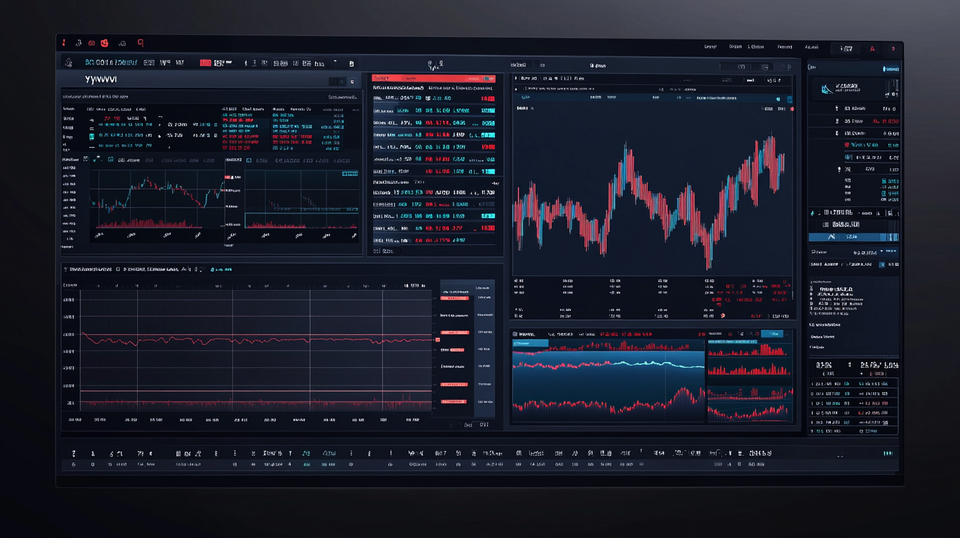Viewport: 960px width, 538px height.
Task: Select the red header tab of the order book
Action: (x=397, y=77)
